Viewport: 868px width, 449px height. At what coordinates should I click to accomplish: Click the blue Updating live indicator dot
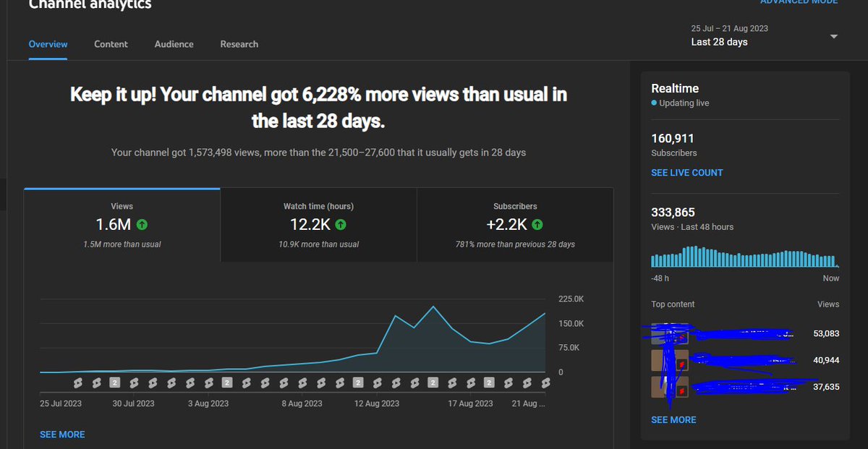click(654, 103)
